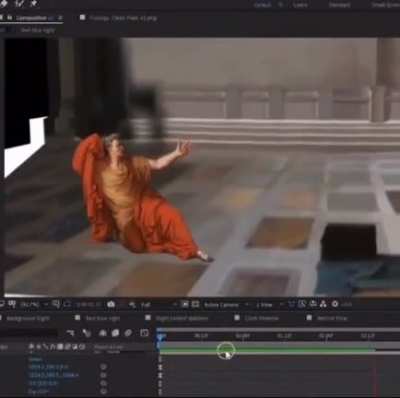Switch to the Right cabinet timeline tab

click(182, 318)
